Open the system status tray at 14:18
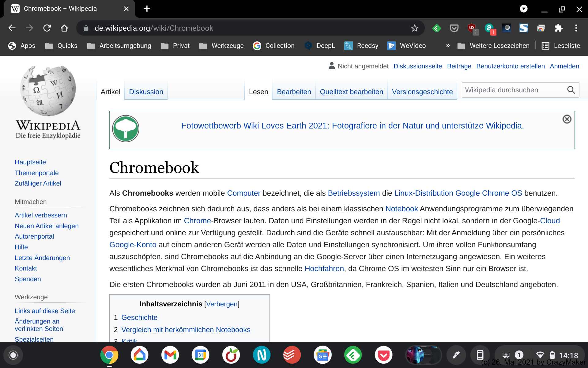This screenshot has width=588, height=368. click(x=557, y=355)
